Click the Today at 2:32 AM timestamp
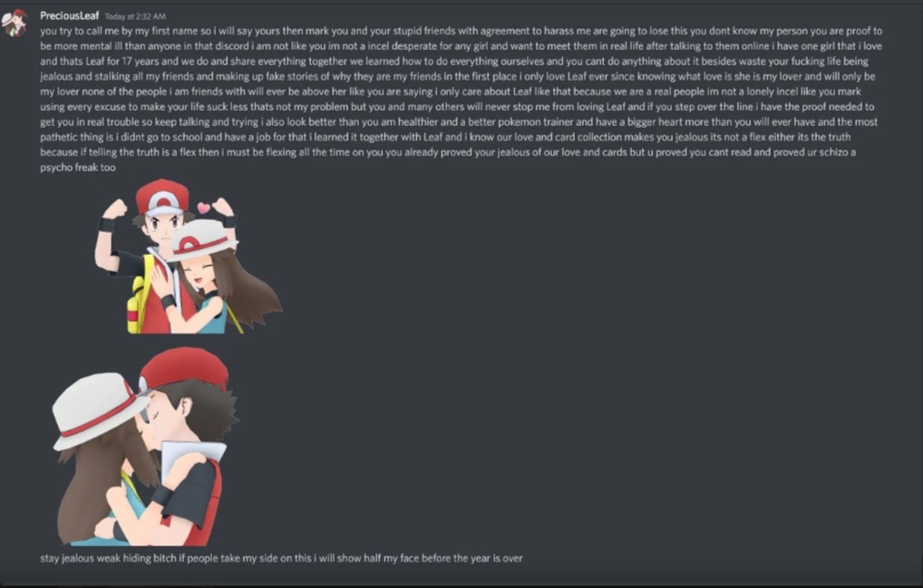923x588 pixels. point(135,16)
